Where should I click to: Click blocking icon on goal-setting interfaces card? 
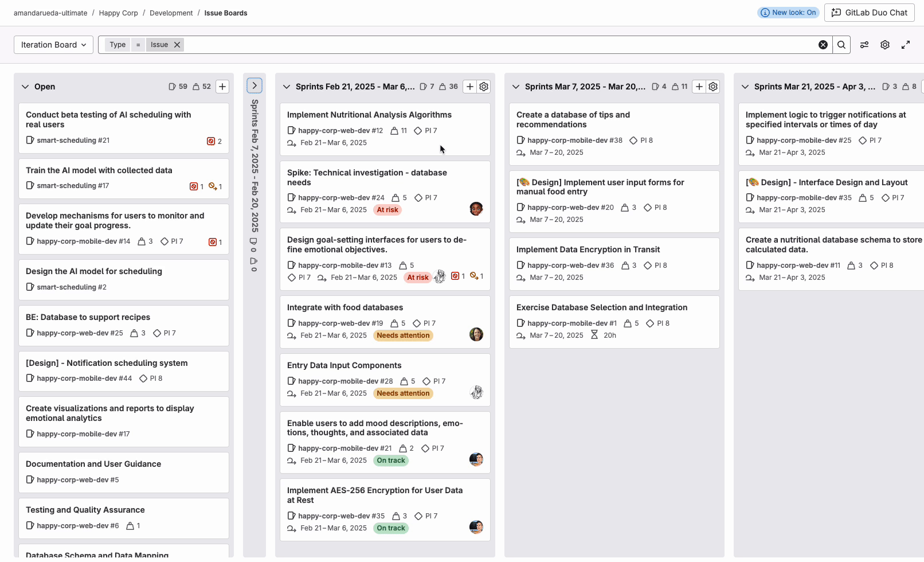[474, 276]
